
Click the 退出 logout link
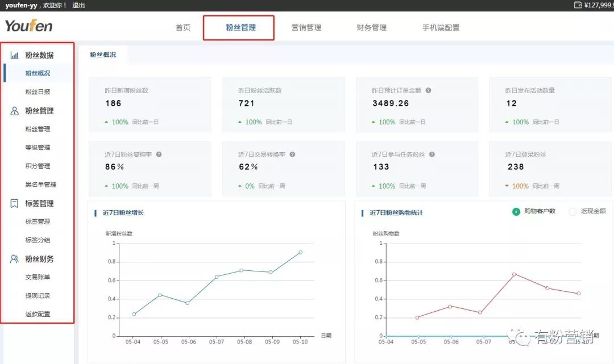[x=78, y=5]
